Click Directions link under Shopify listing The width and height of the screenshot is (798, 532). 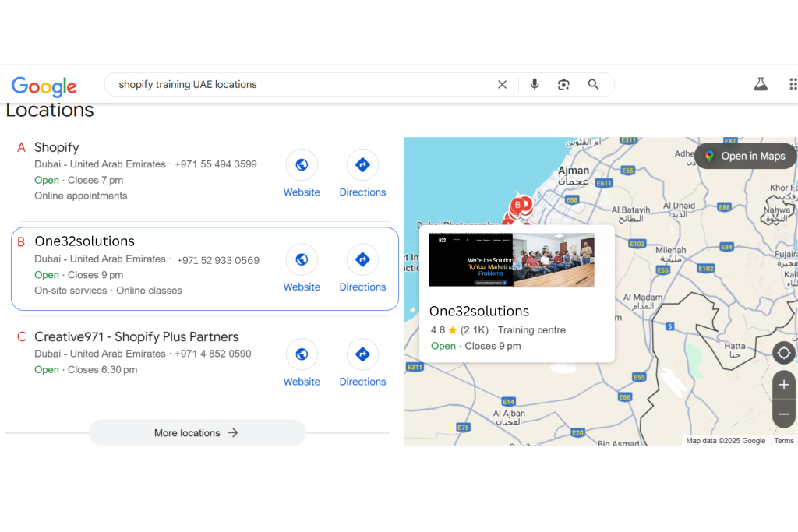pos(363,192)
